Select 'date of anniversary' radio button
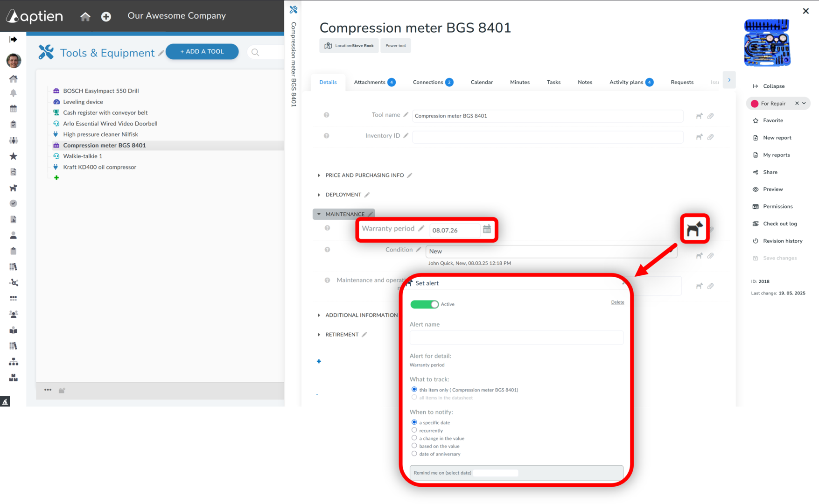819x504 pixels. click(414, 454)
